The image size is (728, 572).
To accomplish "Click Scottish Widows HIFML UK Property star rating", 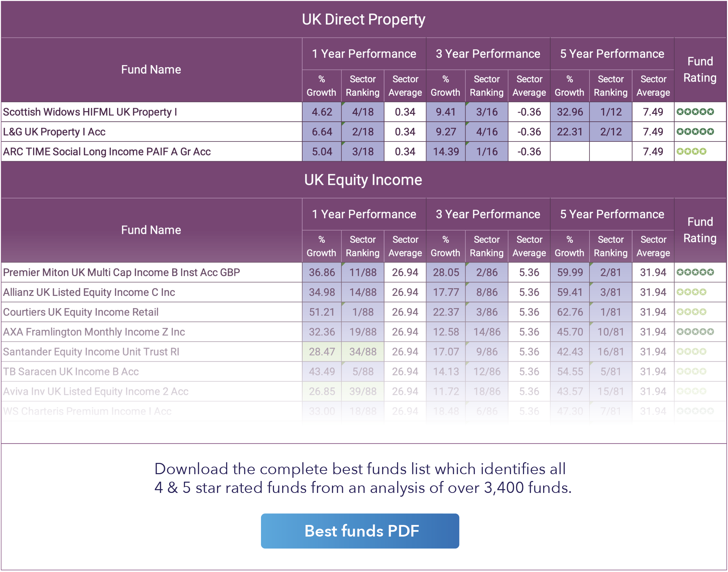I will (695, 112).
